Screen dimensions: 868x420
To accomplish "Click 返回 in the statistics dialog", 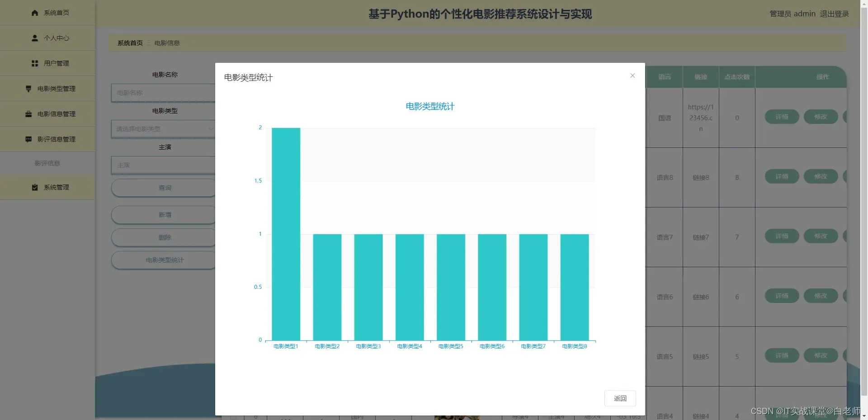I will pyautogui.click(x=620, y=398).
